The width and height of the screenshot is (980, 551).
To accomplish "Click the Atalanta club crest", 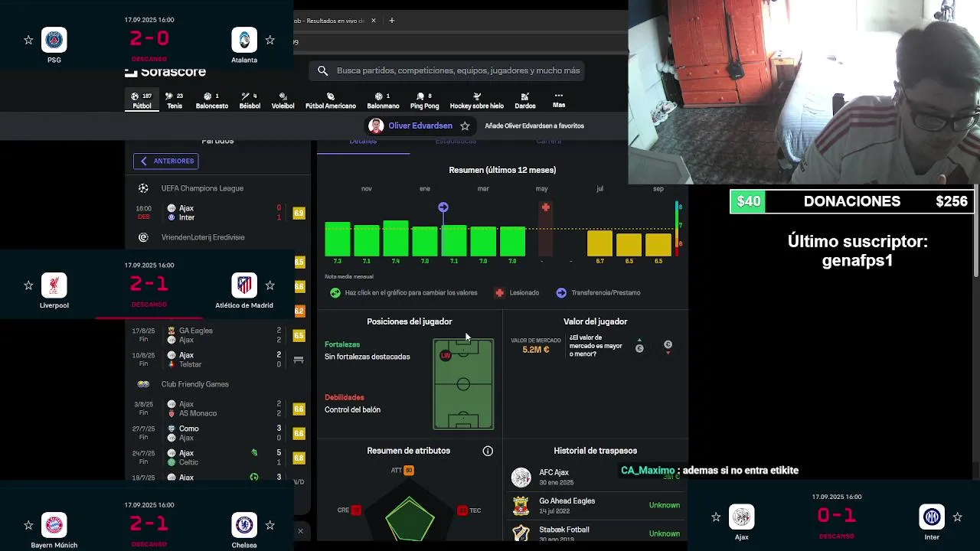I will (244, 40).
